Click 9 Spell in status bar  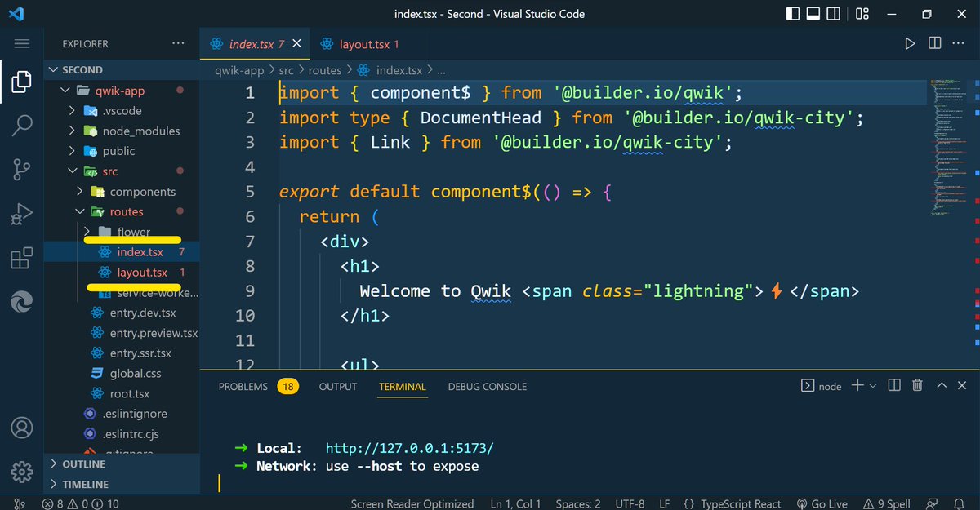[887, 503]
